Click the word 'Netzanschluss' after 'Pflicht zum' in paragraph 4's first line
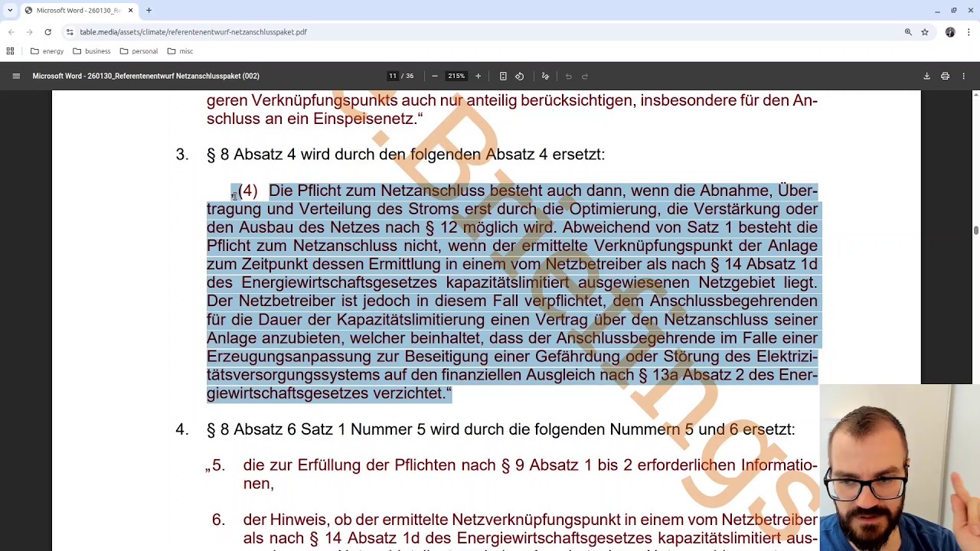The width and height of the screenshot is (980, 551). tap(433, 191)
